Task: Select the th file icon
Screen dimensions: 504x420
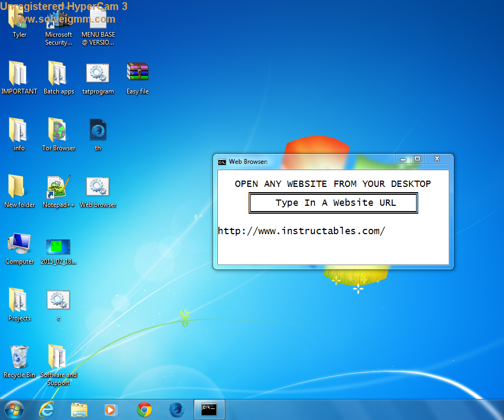Action: point(98,134)
